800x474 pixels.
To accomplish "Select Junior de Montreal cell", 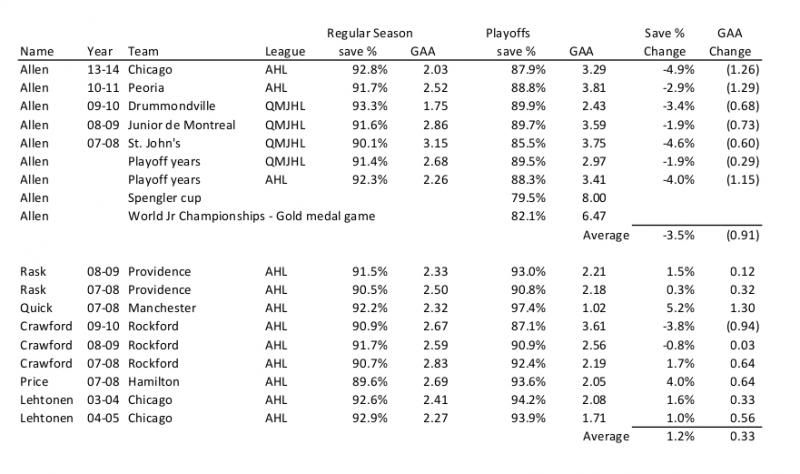I will pyautogui.click(x=182, y=125).
